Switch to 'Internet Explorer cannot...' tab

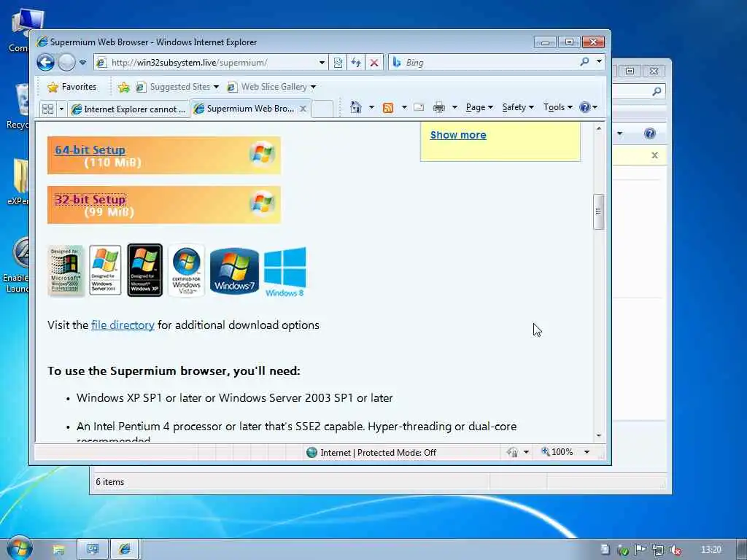[x=128, y=109]
